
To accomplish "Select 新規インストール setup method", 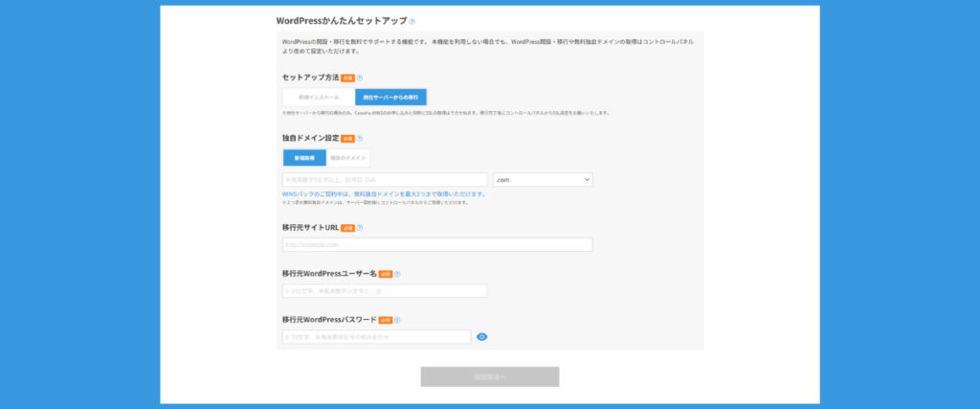I will click(x=319, y=97).
